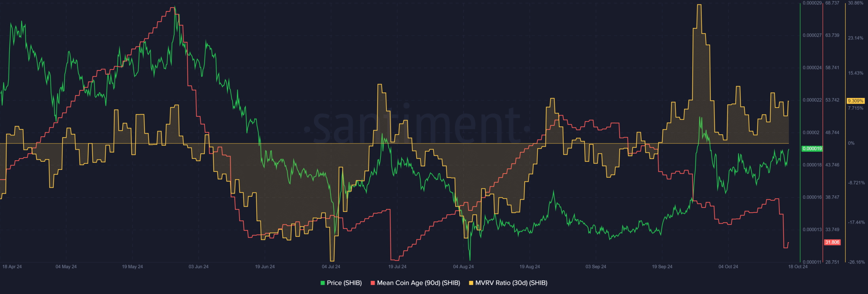Click the red Mean Coin Age legend swatch
Screen dimensions: 868x294
(x=373, y=283)
